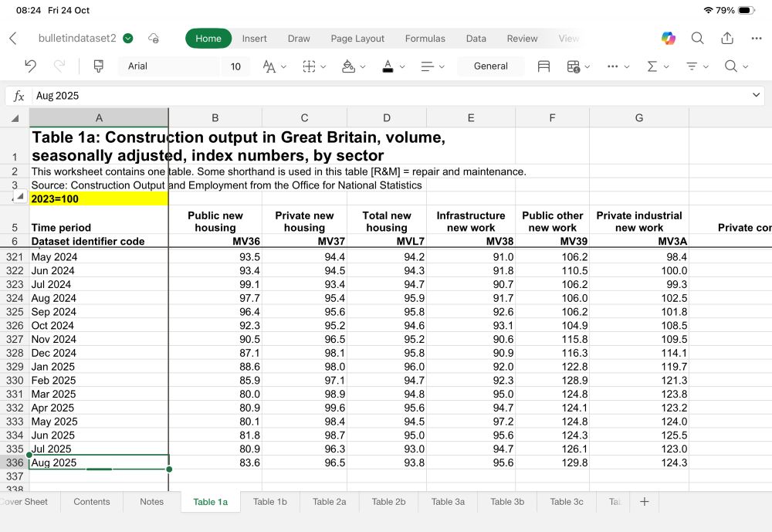Open the General number format dropdown
The width and height of the screenshot is (772, 532).
click(x=490, y=67)
